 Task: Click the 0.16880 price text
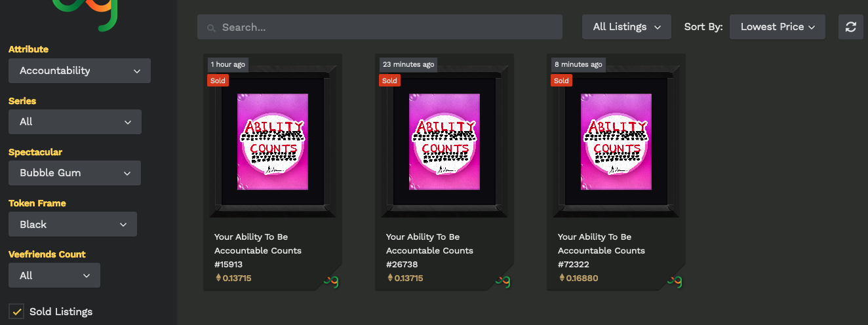582,278
